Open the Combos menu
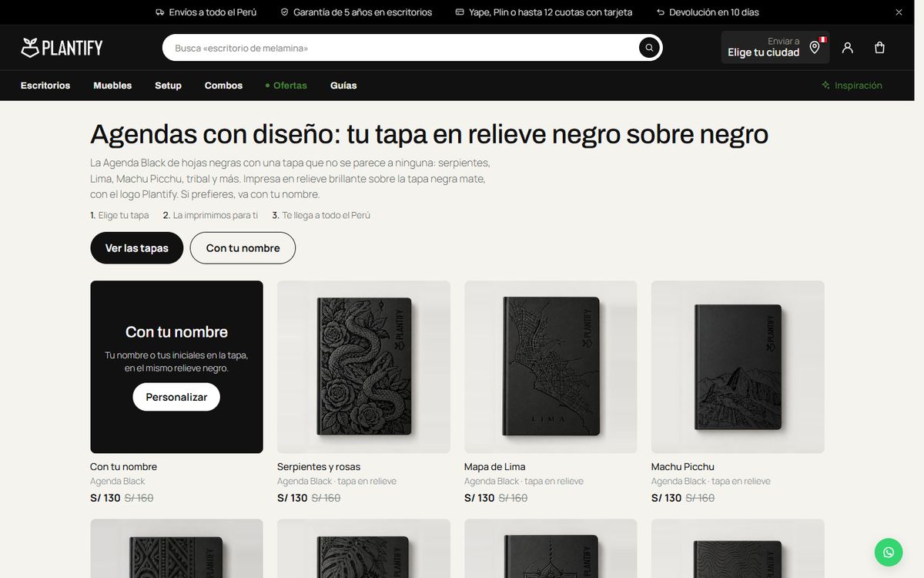 tap(223, 86)
